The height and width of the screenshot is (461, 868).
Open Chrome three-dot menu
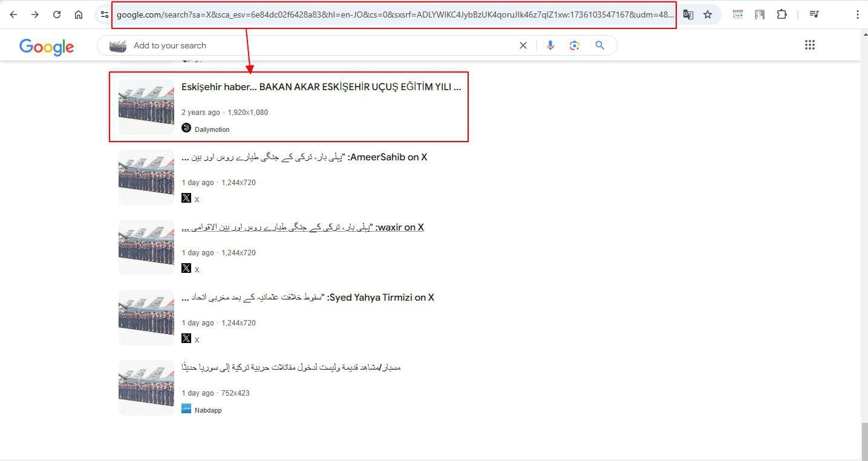point(857,15)
